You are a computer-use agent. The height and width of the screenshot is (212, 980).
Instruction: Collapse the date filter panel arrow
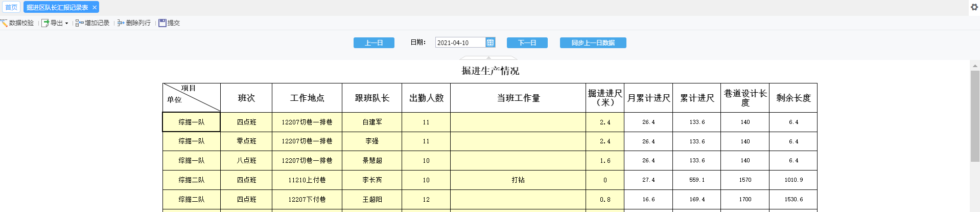tap(489, 58)
